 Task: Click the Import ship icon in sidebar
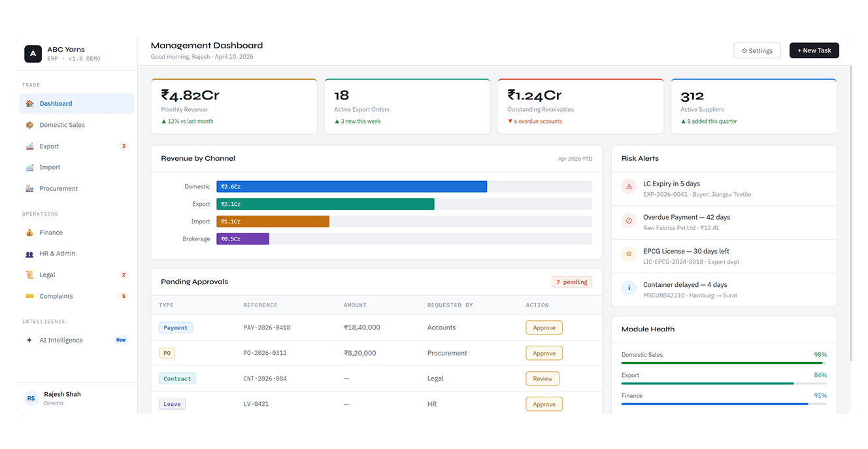point(29,167)
